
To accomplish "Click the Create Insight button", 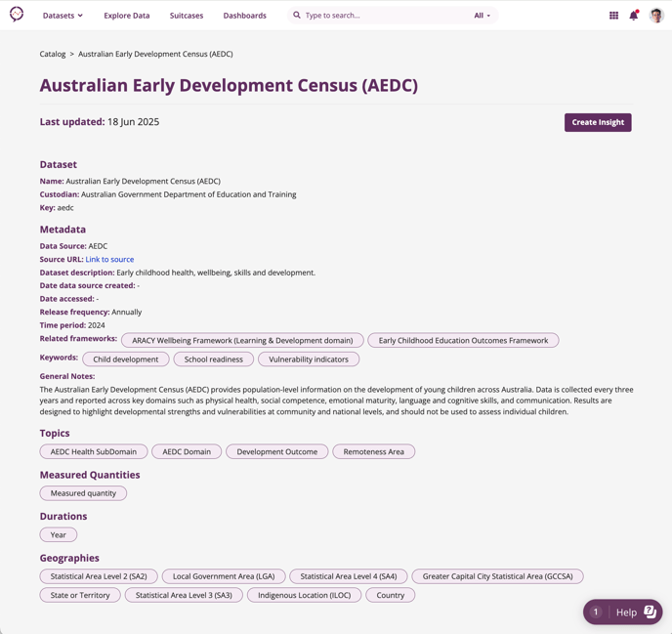I will (x=598, y=122).
